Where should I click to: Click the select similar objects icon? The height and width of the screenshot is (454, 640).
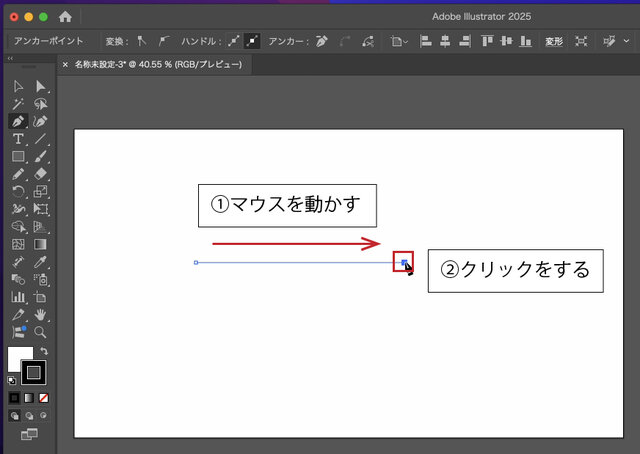tap(609, 41)
